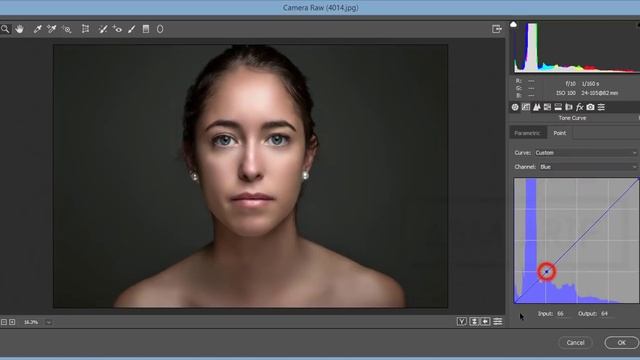
Task: Click the ISO 100 exposure info text
Action: 565,93
